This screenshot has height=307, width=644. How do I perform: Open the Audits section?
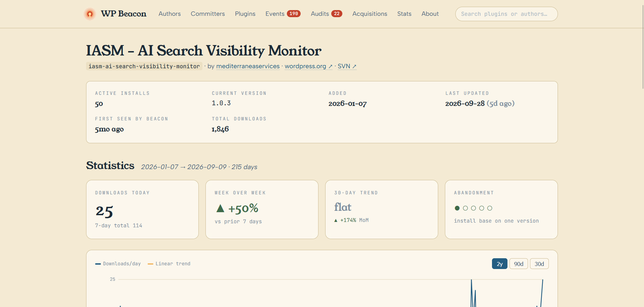(x=320, y=14)
